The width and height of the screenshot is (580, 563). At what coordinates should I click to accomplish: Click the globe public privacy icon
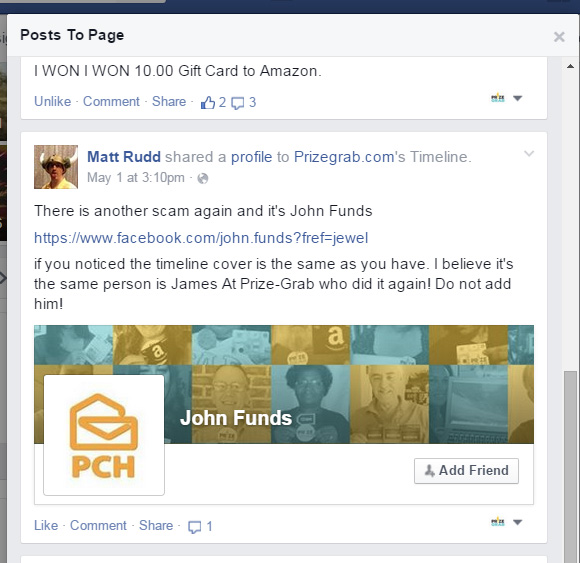203,179
